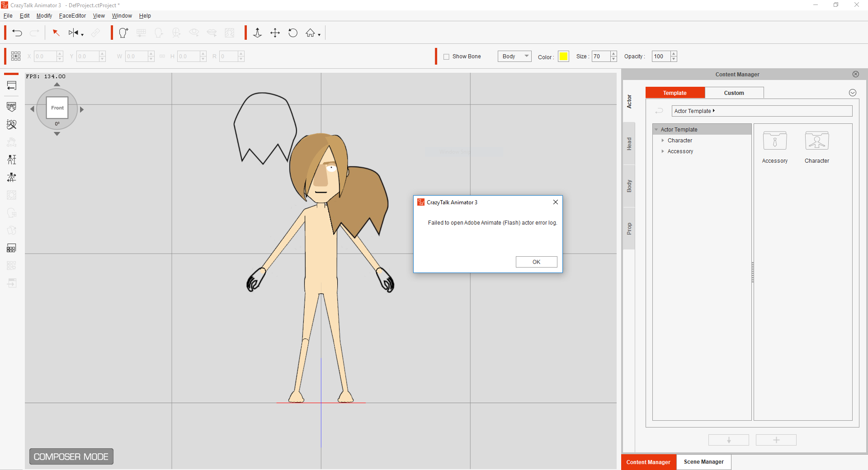Click the apply down-arrow button

[x=729, y=440]
